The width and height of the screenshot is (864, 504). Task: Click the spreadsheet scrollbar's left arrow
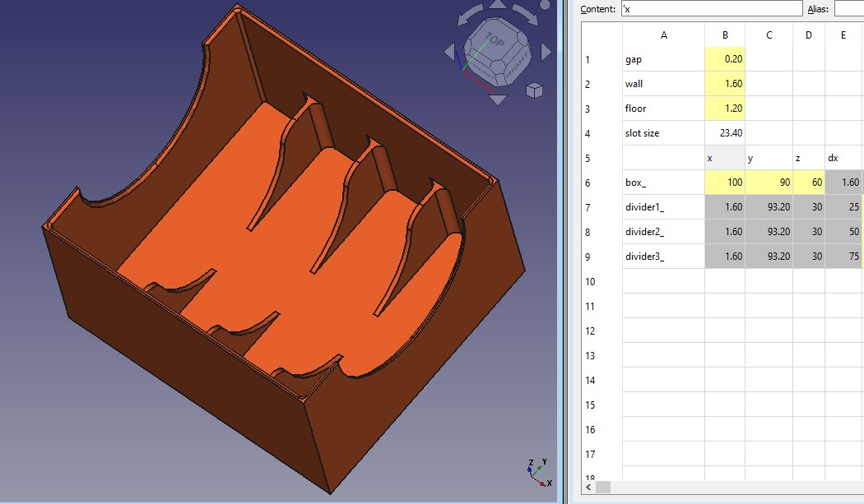pyautogui.click(x=589, y=487)
